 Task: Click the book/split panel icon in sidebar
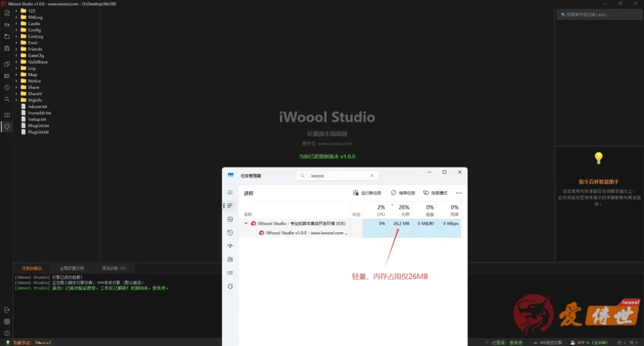click(7, 115)
